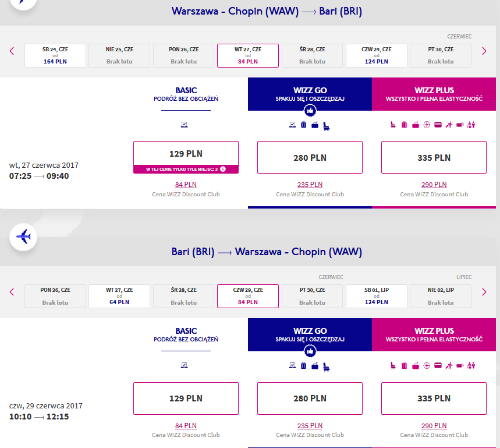The image size is (500, 448).
Task: Click suitcase icon in outbound WIZZ PLUS
Action: click(x=405, y=125)
